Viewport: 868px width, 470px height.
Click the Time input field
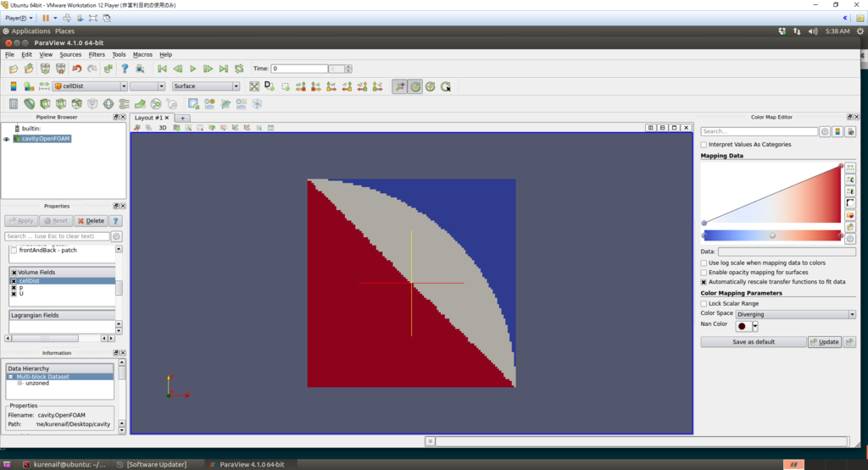[299, 69]
